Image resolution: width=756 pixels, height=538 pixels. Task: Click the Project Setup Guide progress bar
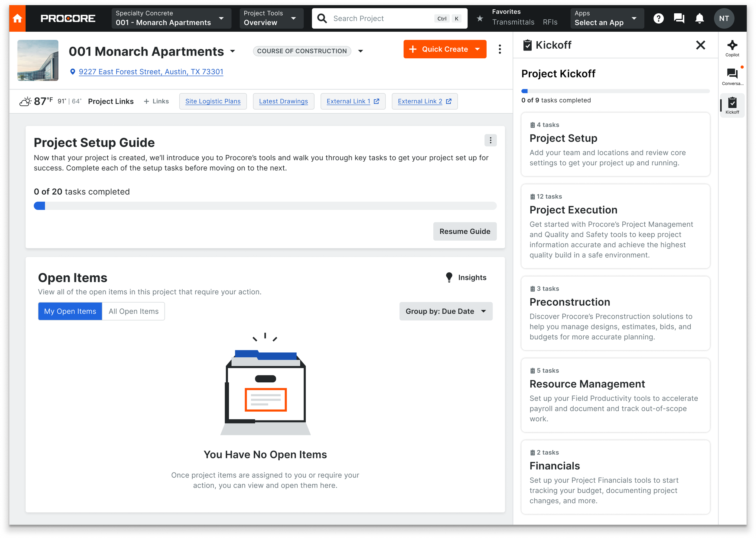click(265, 206)
